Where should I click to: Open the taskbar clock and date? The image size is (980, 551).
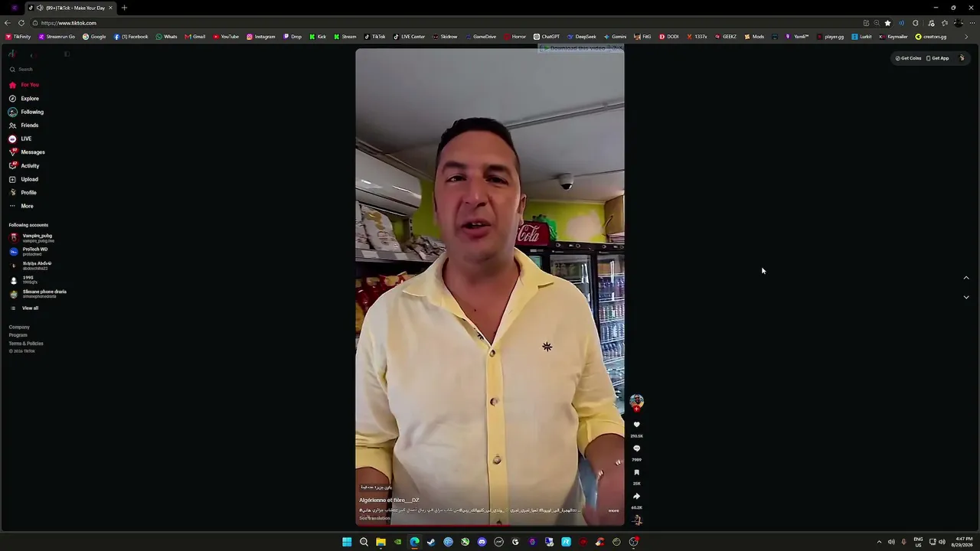[x=960, y=542]
